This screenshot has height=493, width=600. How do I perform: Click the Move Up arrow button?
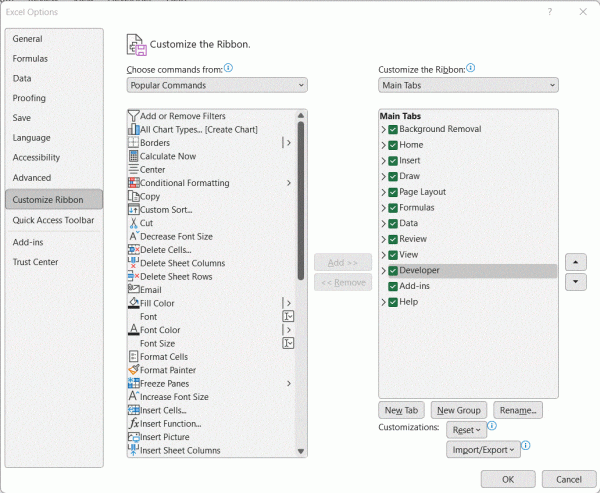[x=575, y=261]
